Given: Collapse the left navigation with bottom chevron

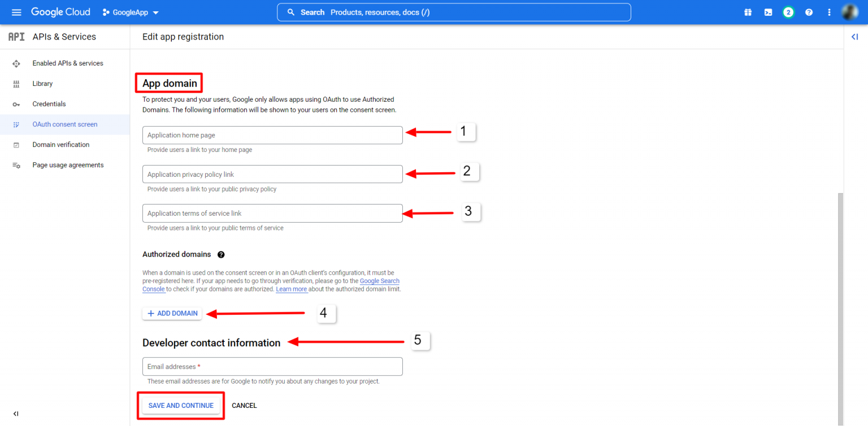Looking at the screenshot, I should [16, 414].
